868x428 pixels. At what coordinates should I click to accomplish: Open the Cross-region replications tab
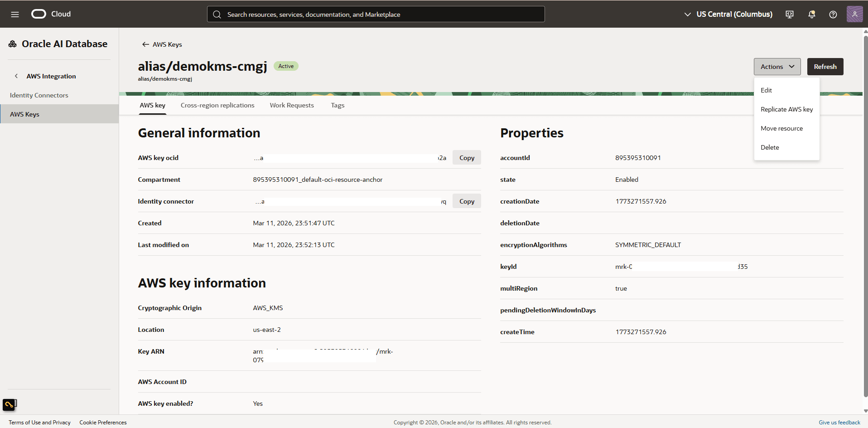click(x=217, y=105)
